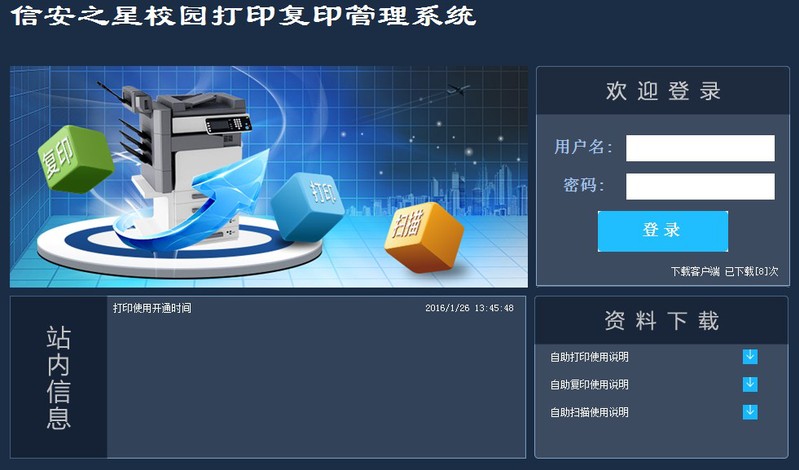Download the 自助打印使用说明 via its arrow icon
This screenshot has width=799, height=470.
[x=750, y=357]
